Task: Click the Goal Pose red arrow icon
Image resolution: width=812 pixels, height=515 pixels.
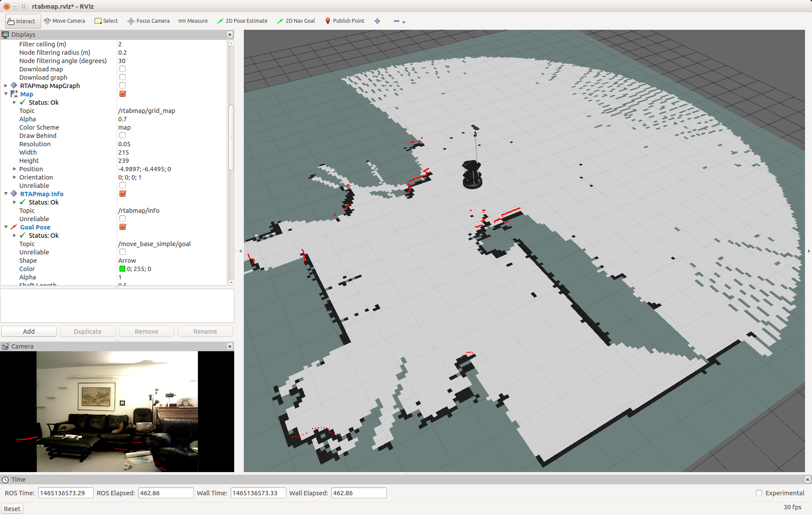Action: 14,227
